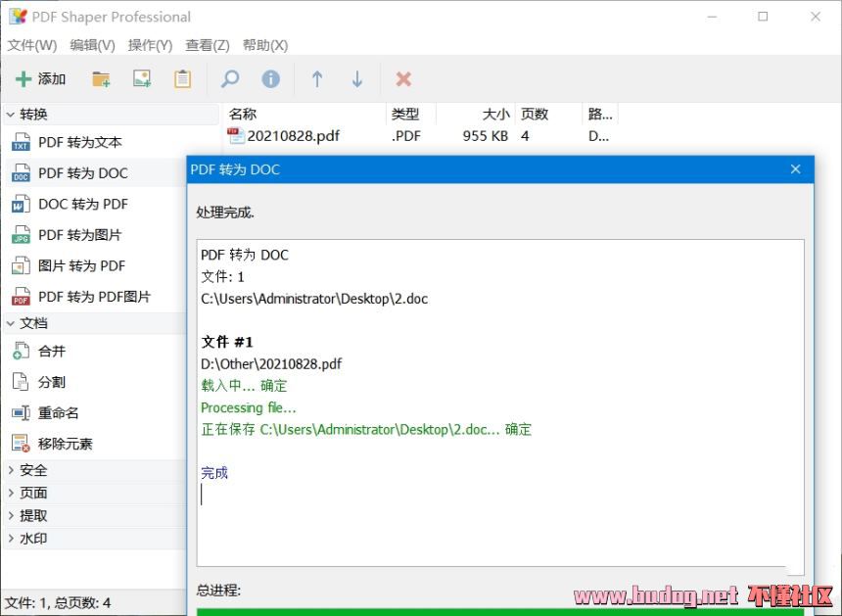This screenshot has width=842, height=616.
Task: Open the 操作(Y) menu
Action: 151,45
